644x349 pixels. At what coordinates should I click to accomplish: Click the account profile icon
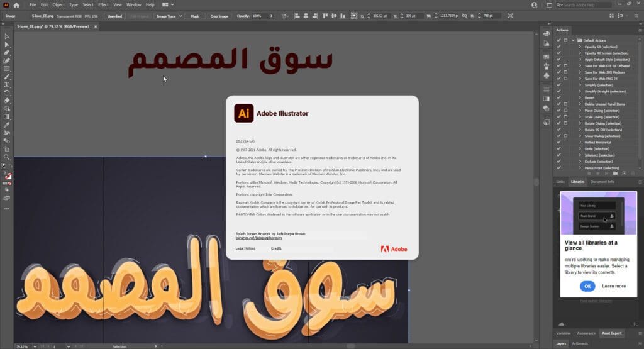click(535, 5)
